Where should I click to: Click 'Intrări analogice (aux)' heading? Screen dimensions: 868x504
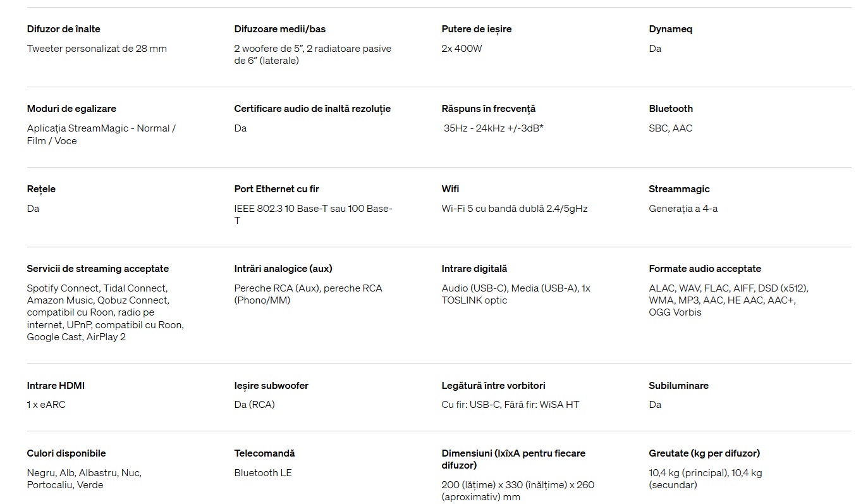[283, 269]
